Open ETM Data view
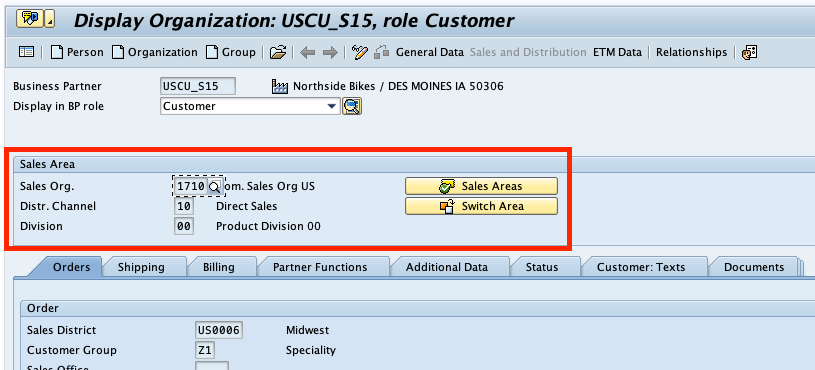Image resolution: width=815 pixels, height=370 pixels. point(617,52)
